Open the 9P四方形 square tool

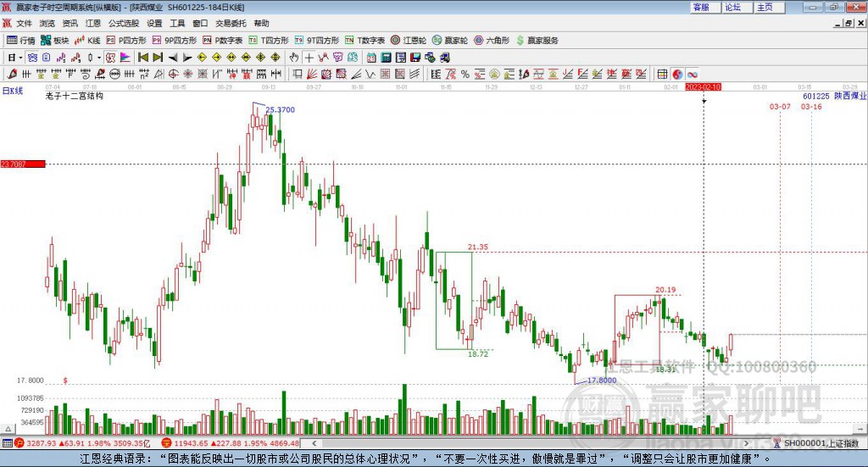click(x=175, y=41)
